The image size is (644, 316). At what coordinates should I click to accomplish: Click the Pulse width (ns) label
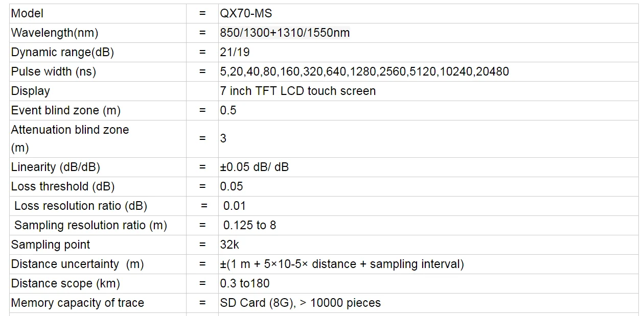[54, 71]
